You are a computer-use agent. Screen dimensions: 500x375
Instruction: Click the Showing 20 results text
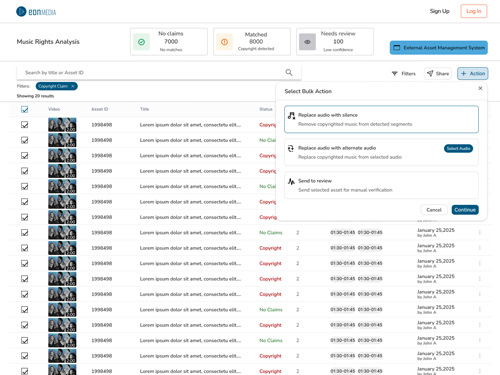[35, 96]
